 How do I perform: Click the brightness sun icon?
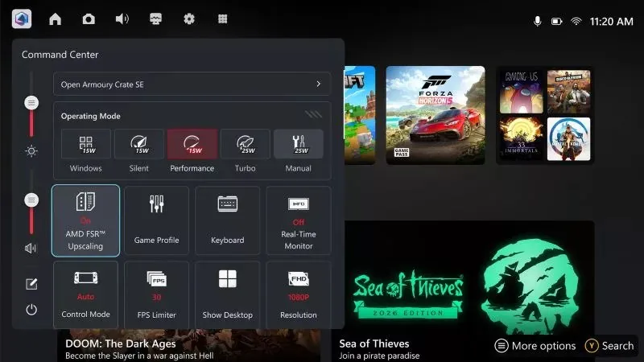pos(31,151)
